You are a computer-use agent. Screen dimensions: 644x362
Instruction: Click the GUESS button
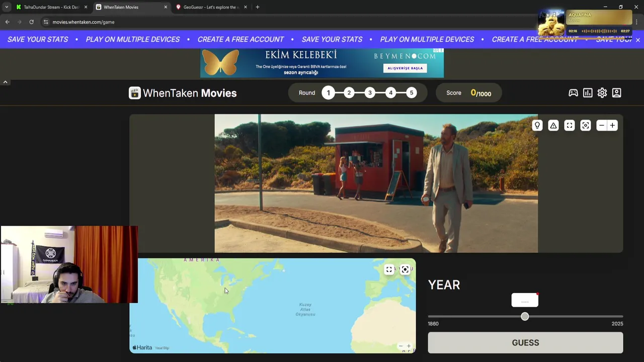tap(525, 343)
